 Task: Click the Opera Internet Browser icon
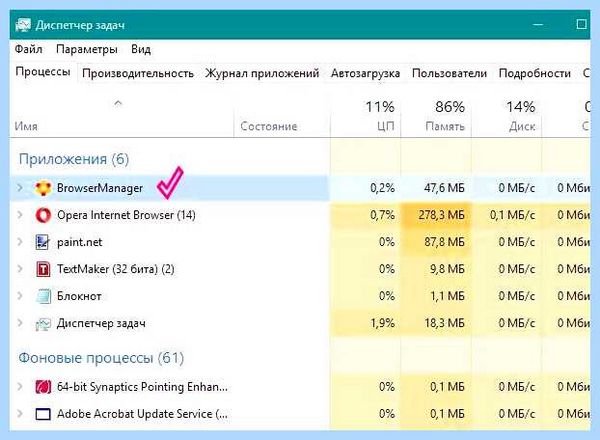[43, 215]
